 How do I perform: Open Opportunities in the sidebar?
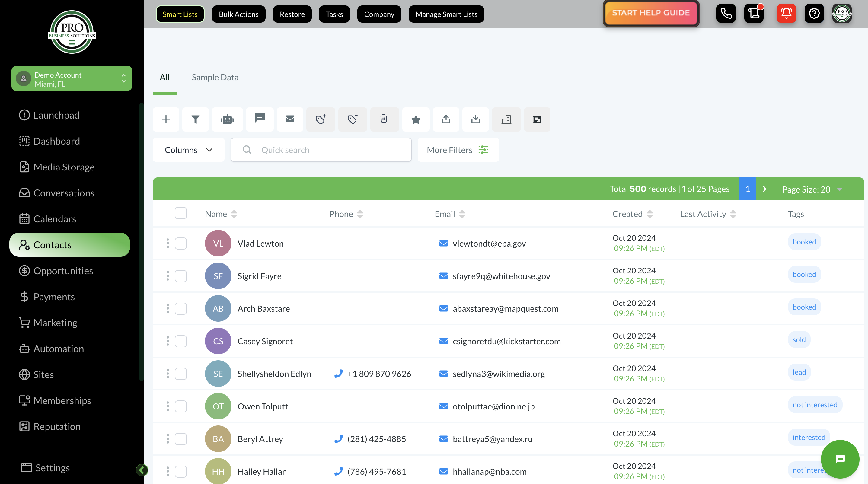point(63,271)
